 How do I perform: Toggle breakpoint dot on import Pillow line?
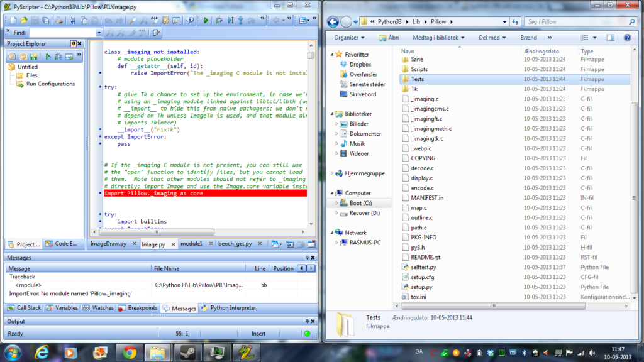pyautogui.click(x=100, y=194)
